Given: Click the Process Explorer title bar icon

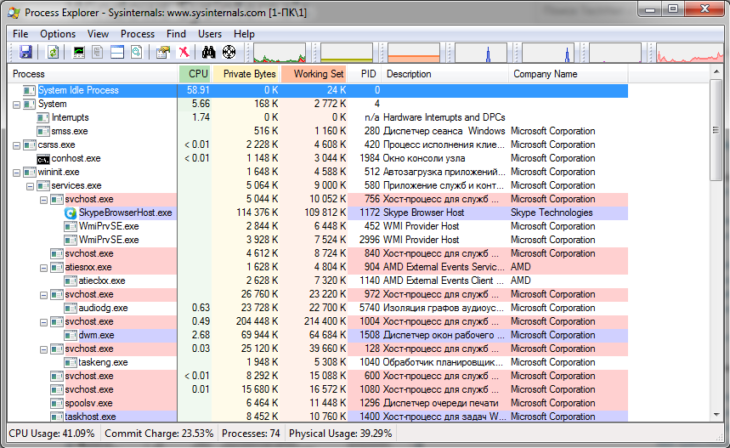Looking at the screenshot, I should [x=14, y=13].
